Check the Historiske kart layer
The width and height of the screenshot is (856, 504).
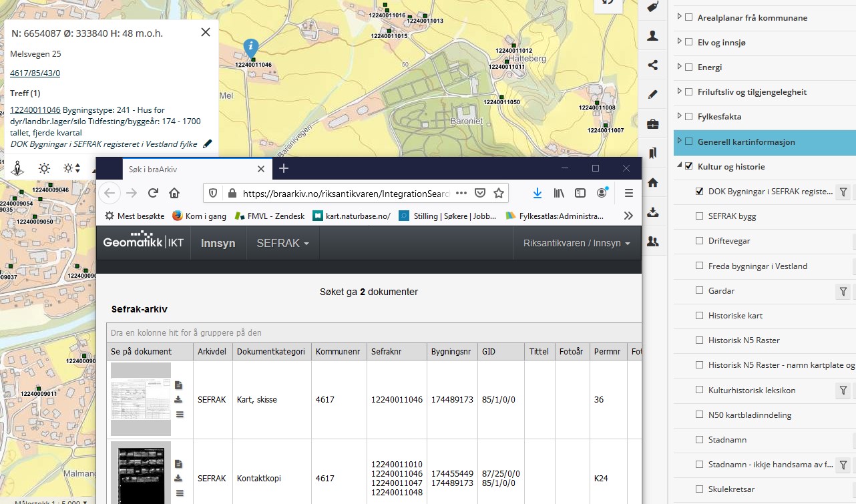tap(699, 315)
